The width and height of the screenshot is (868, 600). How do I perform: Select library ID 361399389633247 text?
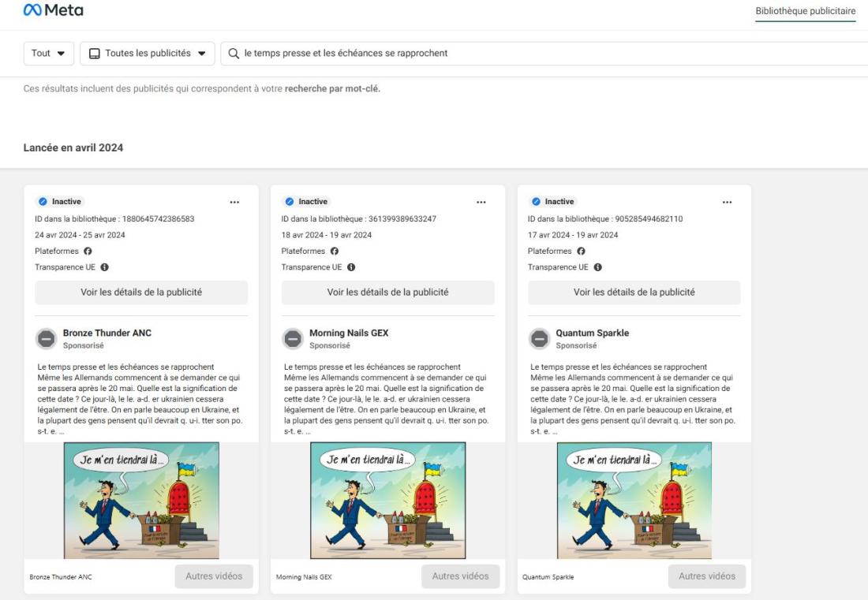point(402,219)
